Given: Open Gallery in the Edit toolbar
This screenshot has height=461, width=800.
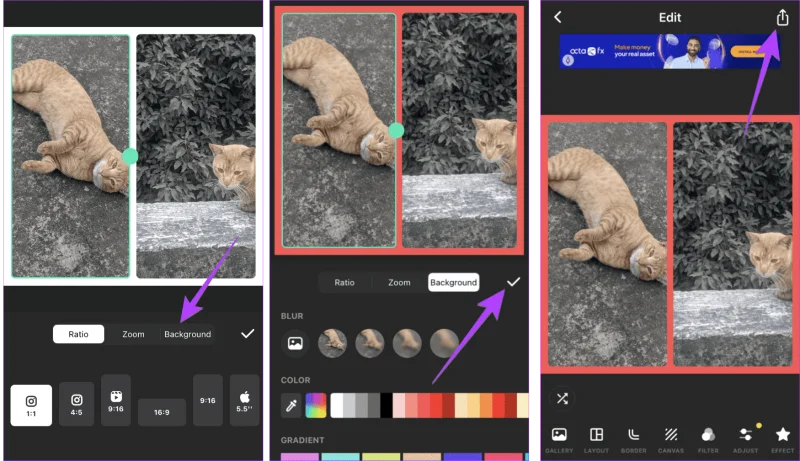Looking at the screenshot, I should [559, 440].
